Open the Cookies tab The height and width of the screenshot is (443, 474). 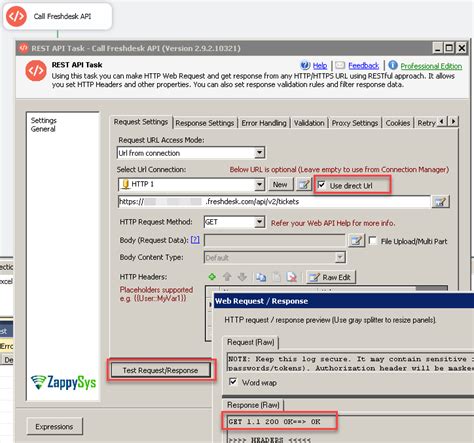tap(398, 123)
